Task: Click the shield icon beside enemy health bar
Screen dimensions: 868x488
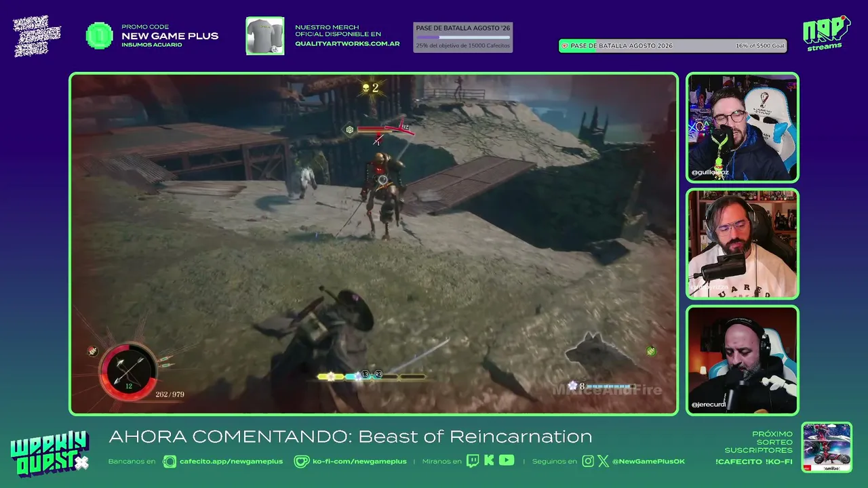Action: click(x=350, y=129)
